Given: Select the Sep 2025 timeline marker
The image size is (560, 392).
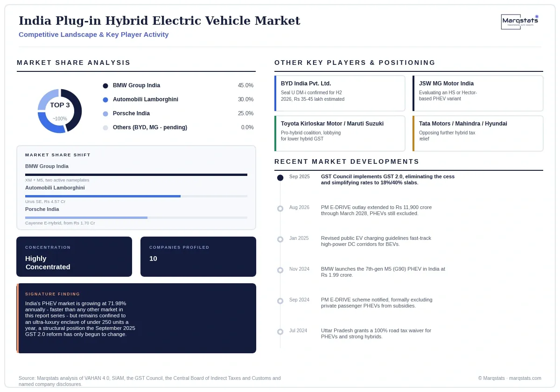Looking at the screenshot, I should click(280, 178).
